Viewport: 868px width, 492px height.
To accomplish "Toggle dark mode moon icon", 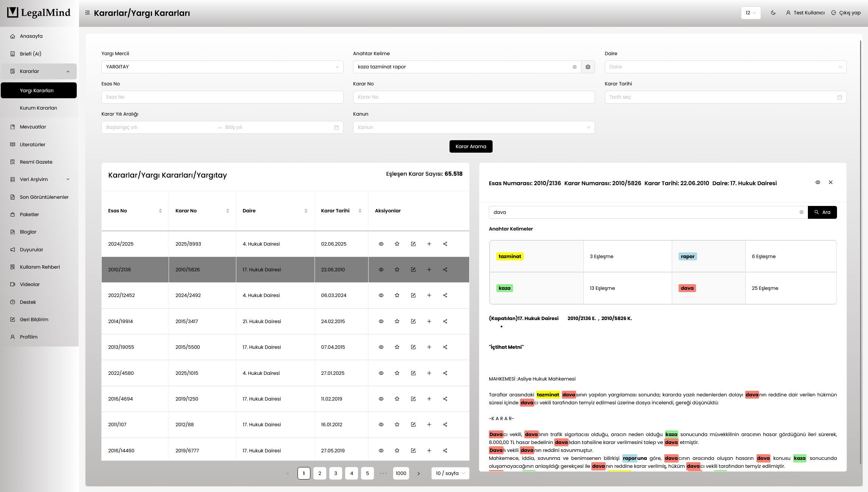I will (x=773, y=12).
